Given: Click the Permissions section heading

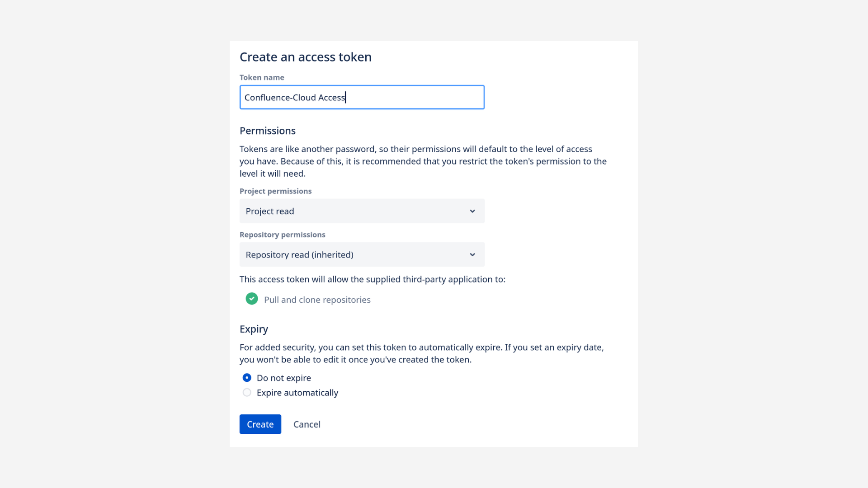Looking at the screenshot, I should tap(268, 131).
